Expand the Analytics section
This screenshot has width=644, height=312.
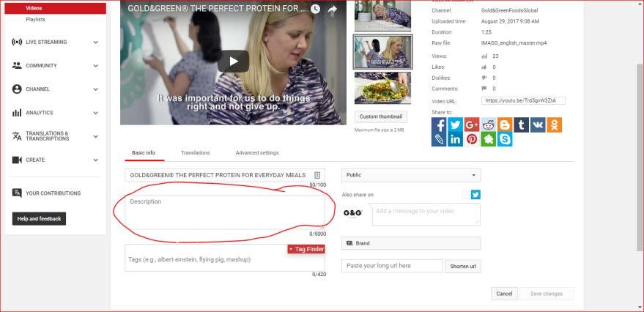[96, 113]
